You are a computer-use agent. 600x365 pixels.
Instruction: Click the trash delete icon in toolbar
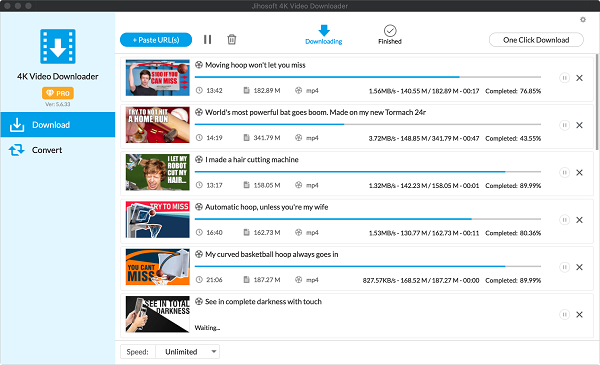pyautogui.click(x=232, y=39)
